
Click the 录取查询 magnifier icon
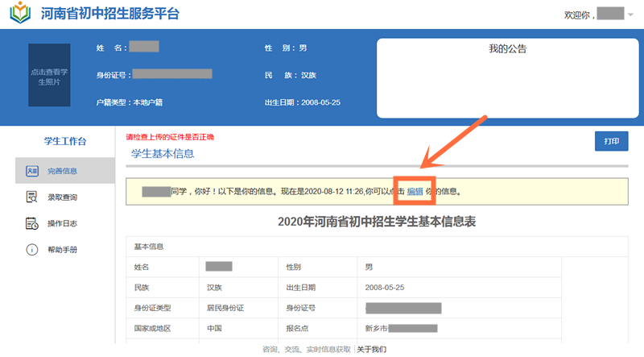(x=32, y=197)
